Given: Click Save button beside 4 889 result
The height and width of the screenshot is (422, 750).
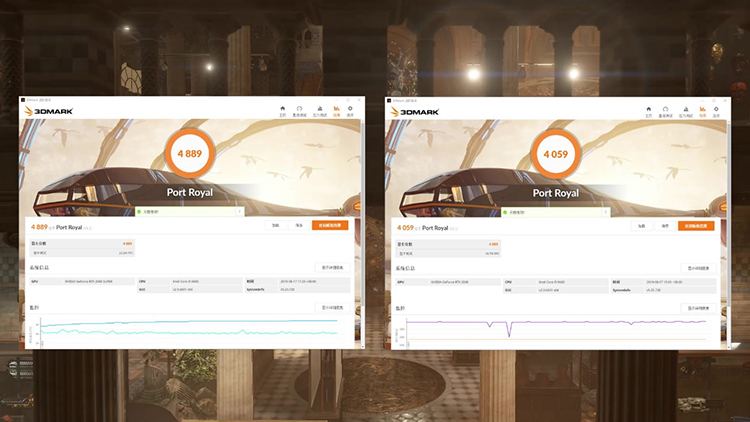Looking at the screenshot, I should 299,225.
